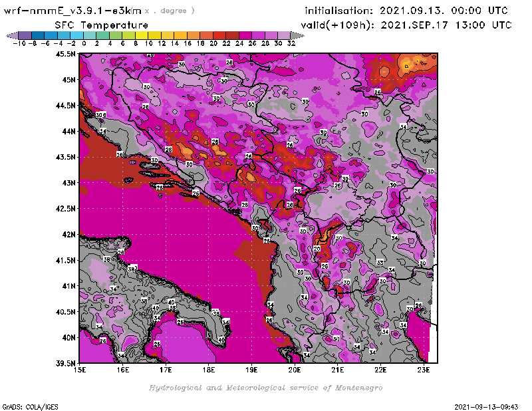Pick the legend color between -10 and -8

point(25,36)
